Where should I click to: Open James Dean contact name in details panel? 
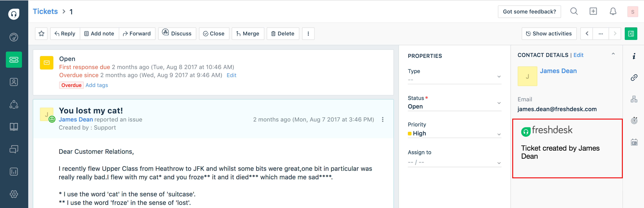[x=558, y=71]
